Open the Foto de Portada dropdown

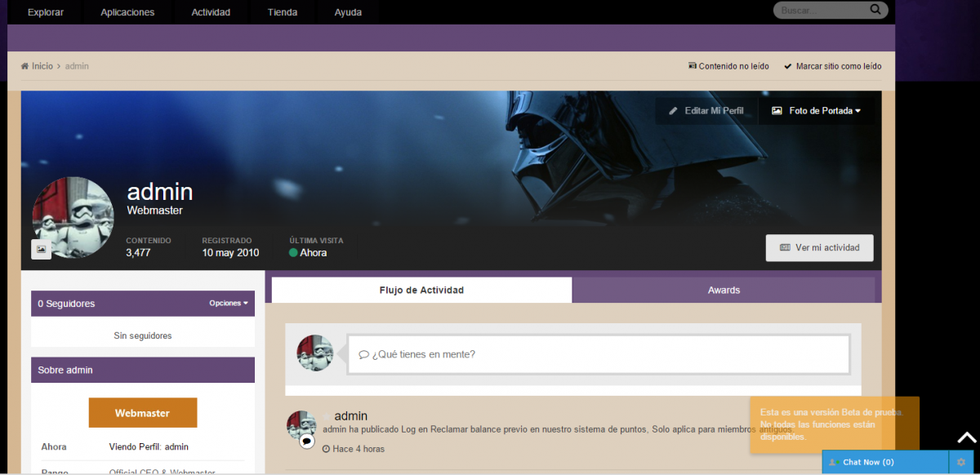point(817,111)
